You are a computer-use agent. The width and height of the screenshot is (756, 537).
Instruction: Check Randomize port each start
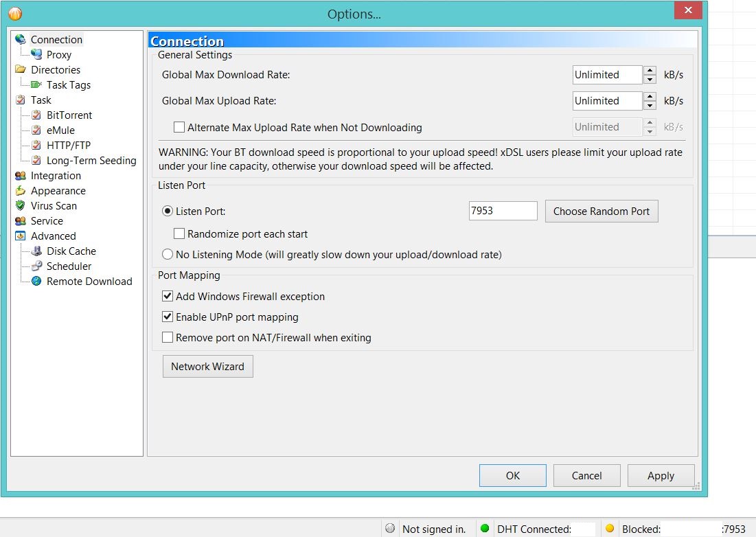179,234
